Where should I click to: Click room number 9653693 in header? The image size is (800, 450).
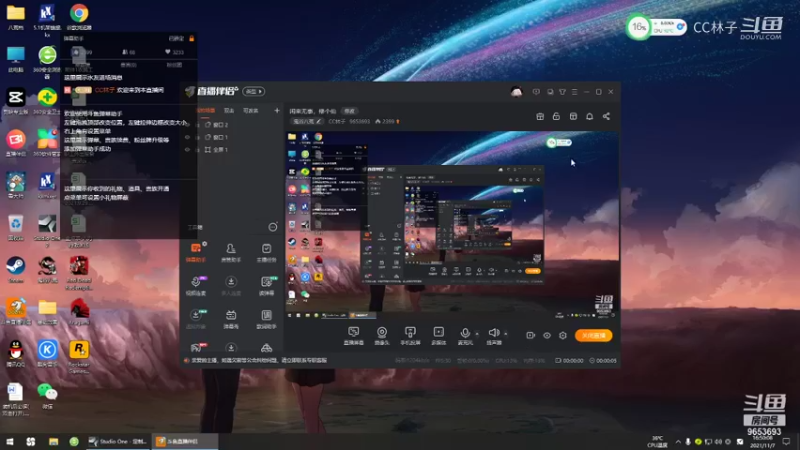359,121
